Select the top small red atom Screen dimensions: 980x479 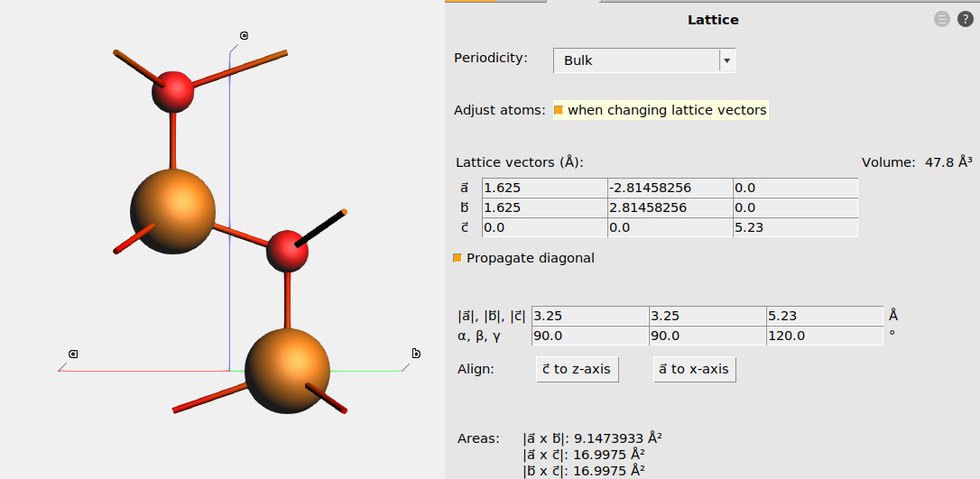coord(173,91)
